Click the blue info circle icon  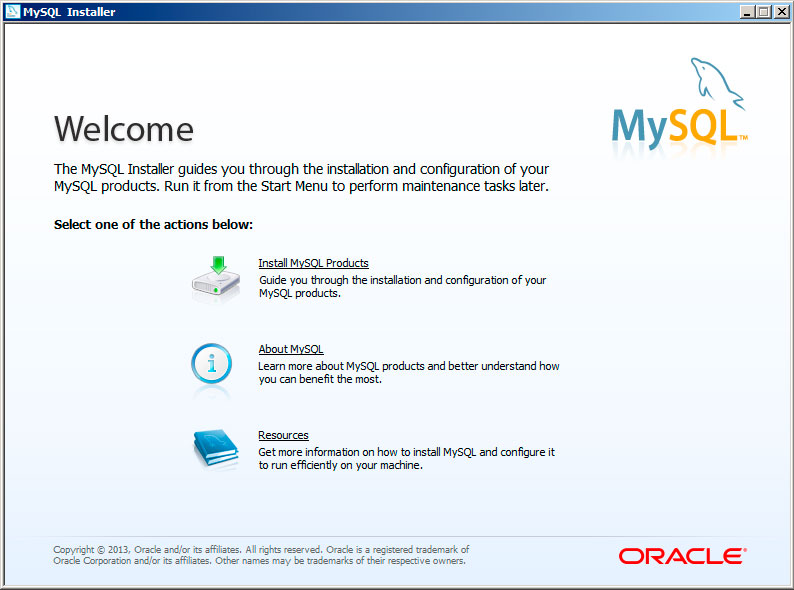coord(212,364)
